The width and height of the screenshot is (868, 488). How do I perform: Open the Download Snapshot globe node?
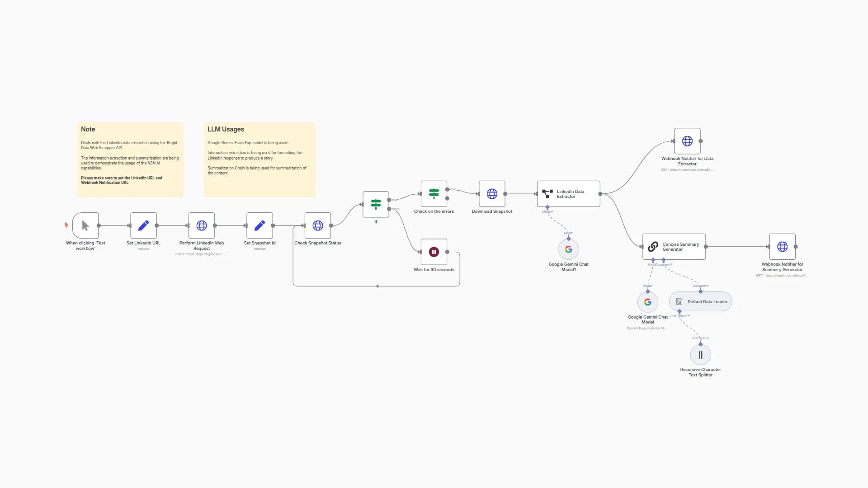(492, 194)
